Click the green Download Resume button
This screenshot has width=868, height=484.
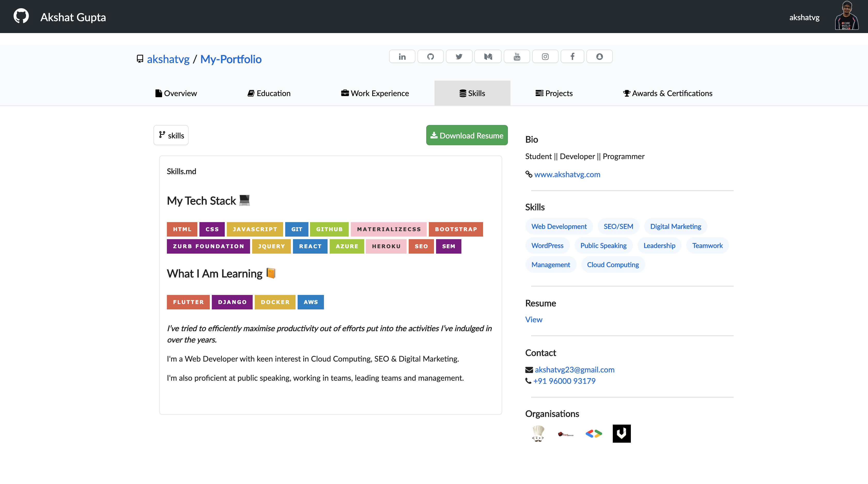point(467,135)
